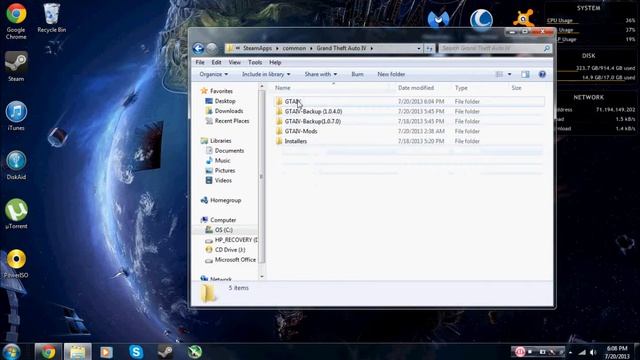The width and height of the screenshot is (640, 360).
Task: Open Google Chrome desktop shortcut
Action: tap(16, 21)
